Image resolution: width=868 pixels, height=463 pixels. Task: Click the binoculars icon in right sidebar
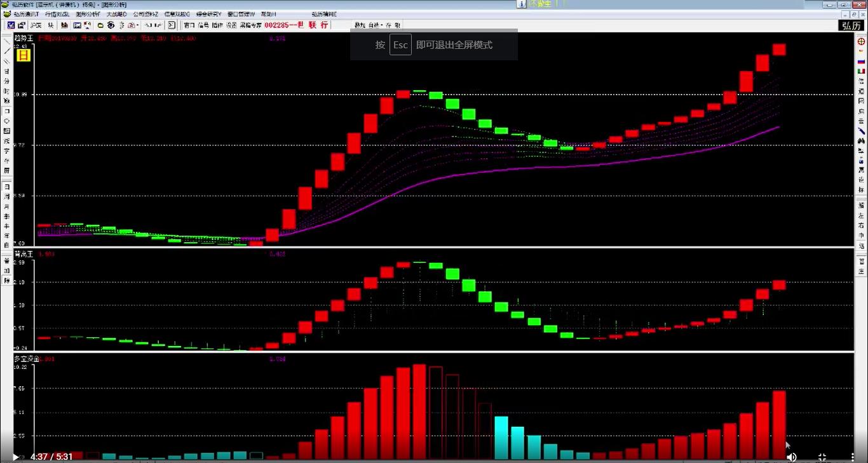click(x=862, y=140)
